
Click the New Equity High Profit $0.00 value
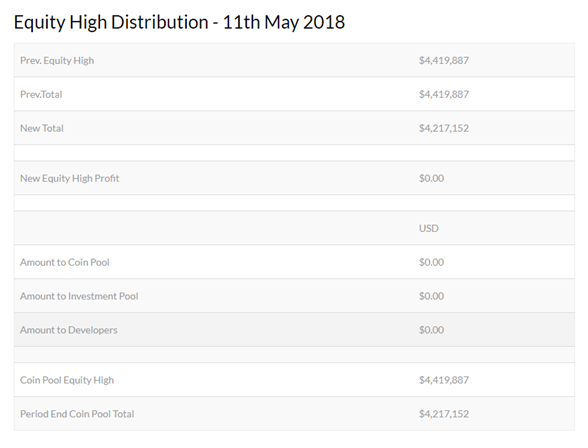[431, 178]
